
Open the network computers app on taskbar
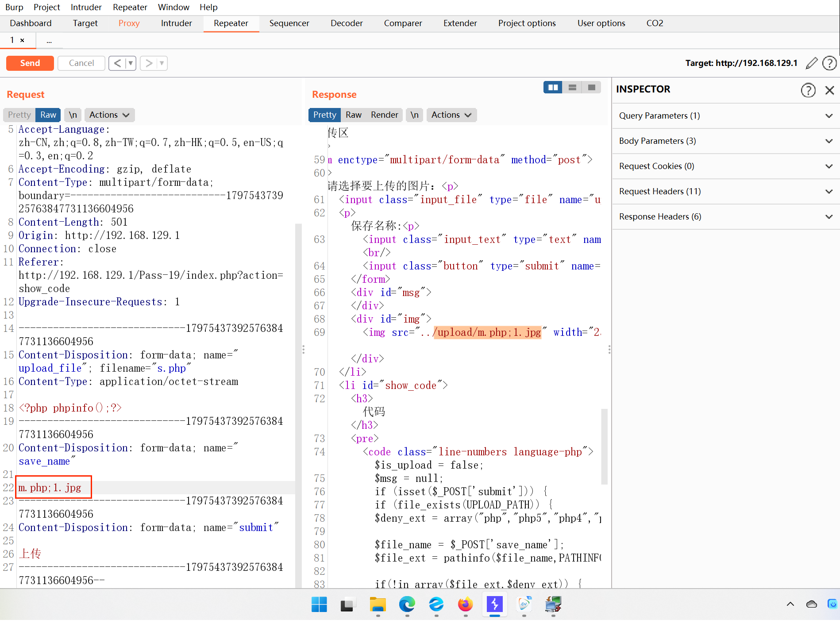(x=553, y=604)
